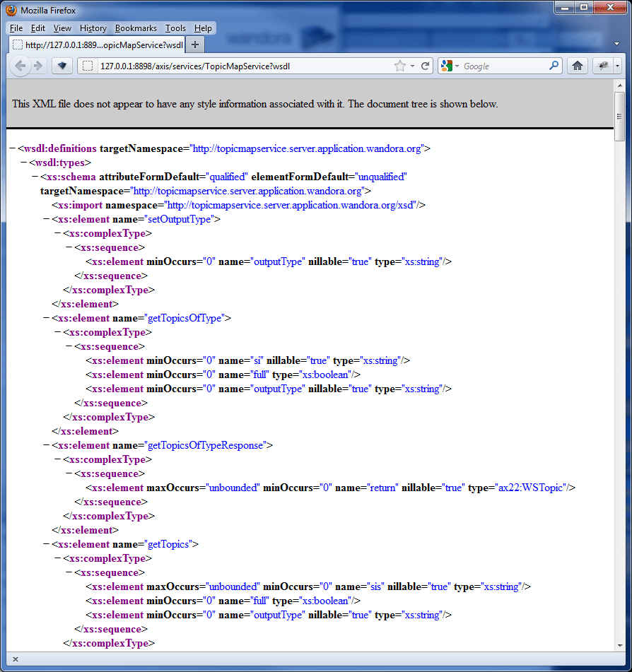Viewport: 632px width, 672px height.
Task: Close the status bar with x icon
Action: click(x=16, y=659)
